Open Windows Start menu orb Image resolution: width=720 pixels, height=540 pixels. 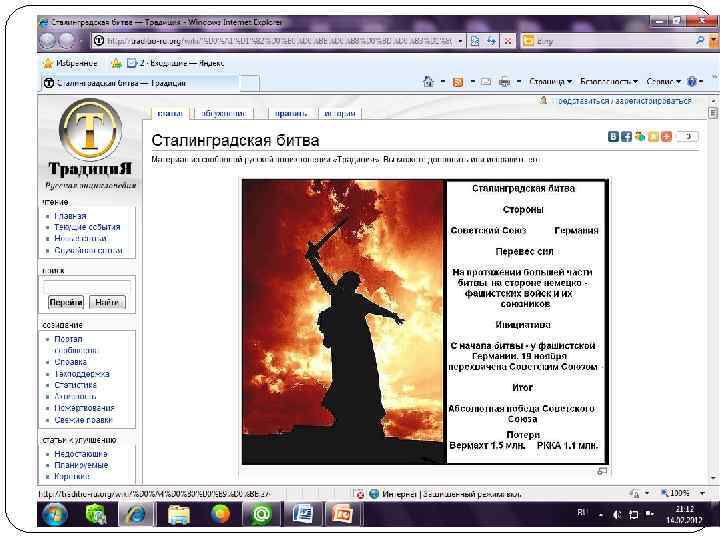[x=55, y=515]
